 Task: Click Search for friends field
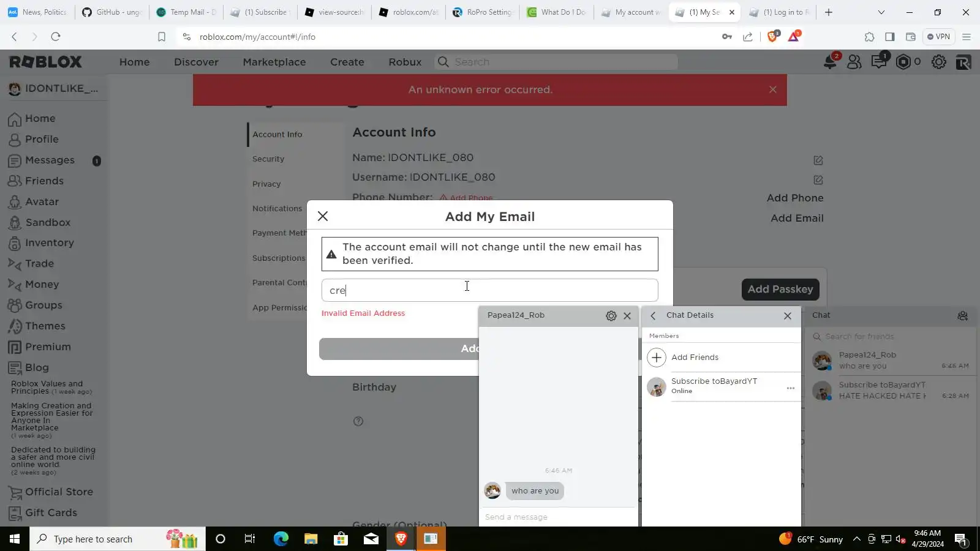(890, 337)
